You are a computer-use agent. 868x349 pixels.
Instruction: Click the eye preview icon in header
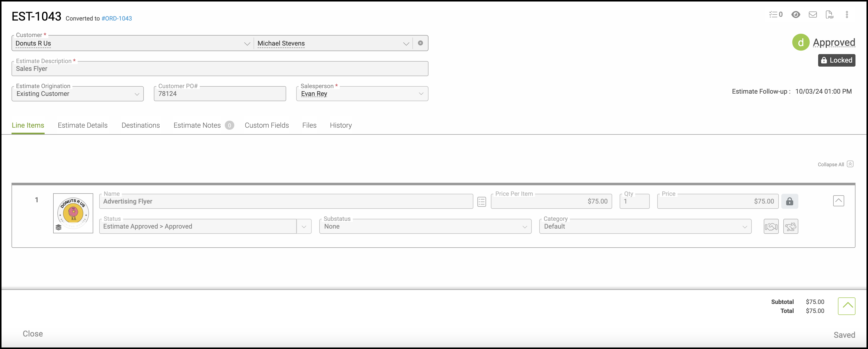click(x=796, y=15)
